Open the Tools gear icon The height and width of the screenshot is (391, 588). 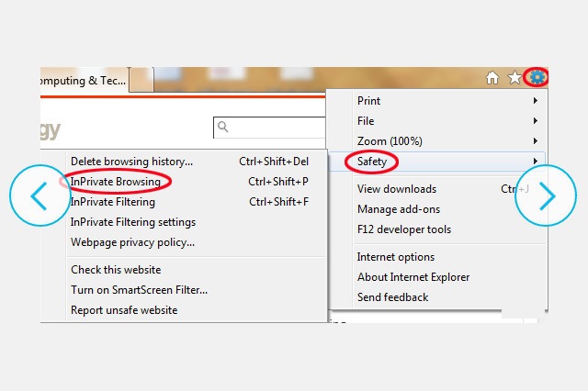coord(537,77)
